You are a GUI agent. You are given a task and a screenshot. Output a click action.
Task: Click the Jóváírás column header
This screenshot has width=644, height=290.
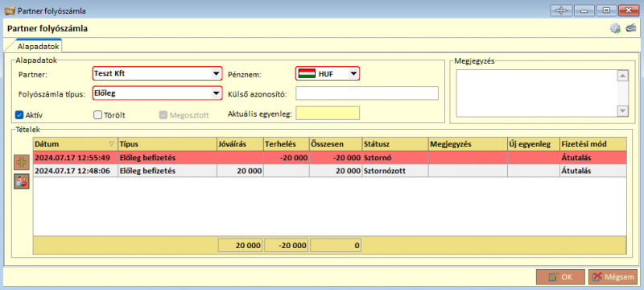pyautogui.click(x=240, y=144)
